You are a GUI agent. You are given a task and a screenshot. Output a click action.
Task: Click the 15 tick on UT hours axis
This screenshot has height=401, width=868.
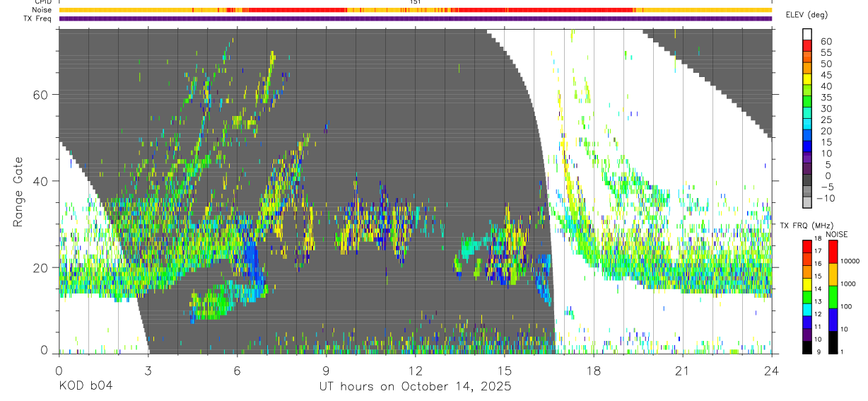504,371
